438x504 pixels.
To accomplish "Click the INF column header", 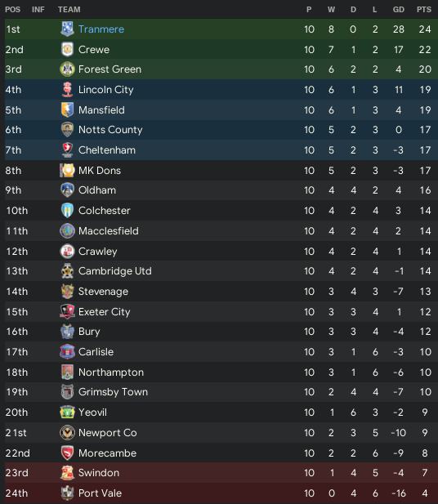I will (38, 10).
